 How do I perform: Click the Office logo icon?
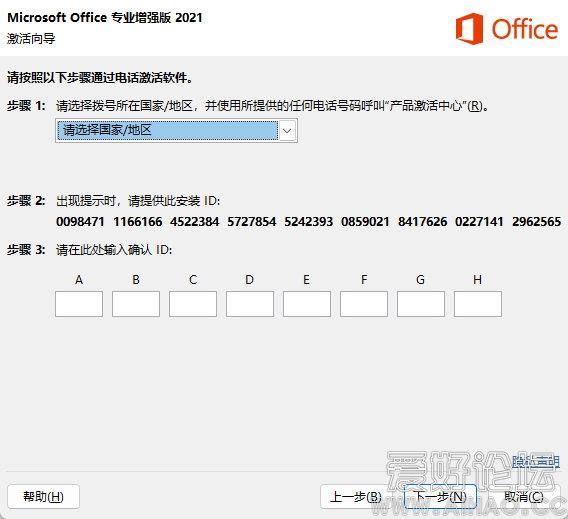(x=469, y=29)
